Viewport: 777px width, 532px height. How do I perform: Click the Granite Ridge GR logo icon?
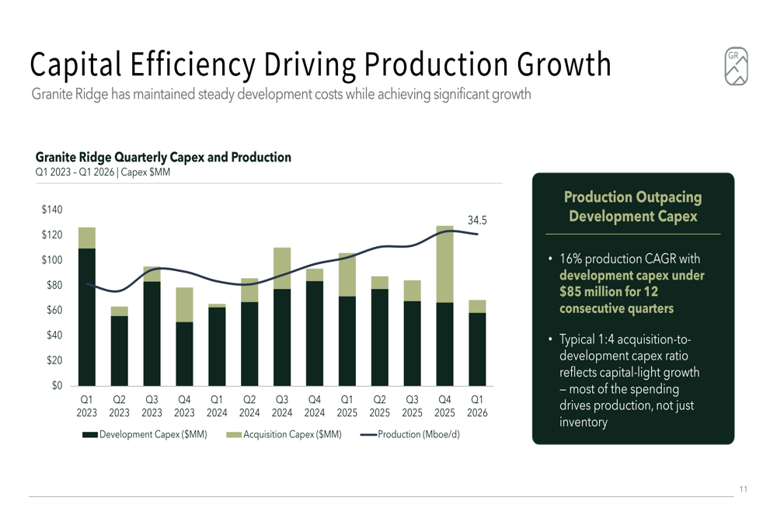click(736, 66)
